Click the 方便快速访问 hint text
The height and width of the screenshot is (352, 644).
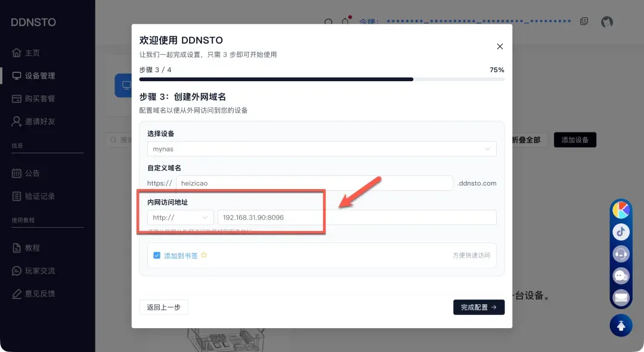pos(472,255)
